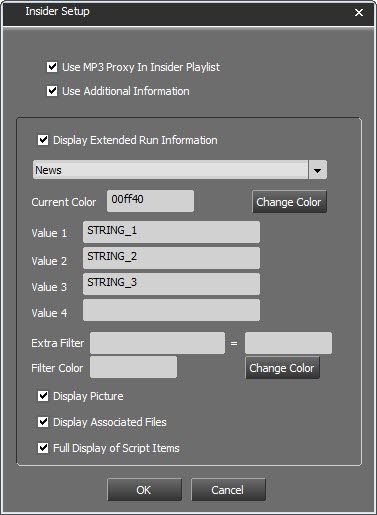Cancel the Insider Setup dialog
Viewport: 377px width, 515px height.
pyautogui.click(x=228, y=490)
